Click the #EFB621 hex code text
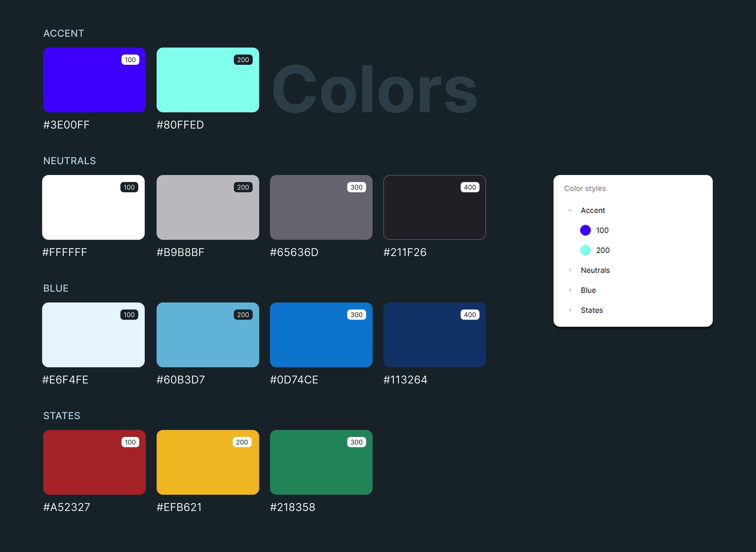Screen dimensions: 756x552 pyautogui.click(x=179, y=507)
